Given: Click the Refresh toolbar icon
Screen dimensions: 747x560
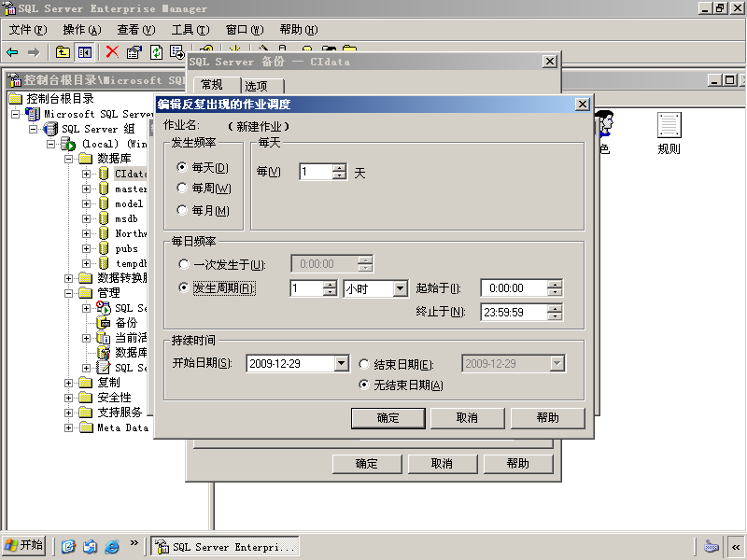Looking at the screenshot, I should pos(156,52).
